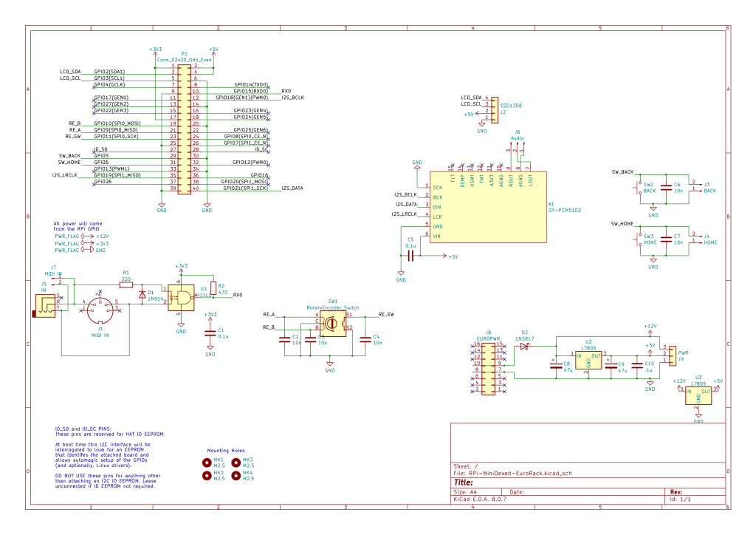Image resolution: width=756 pixels, height=535 pixels.
Task: Click the H11L1 optocoupler U1 symbol
Action: coord(180,296)
